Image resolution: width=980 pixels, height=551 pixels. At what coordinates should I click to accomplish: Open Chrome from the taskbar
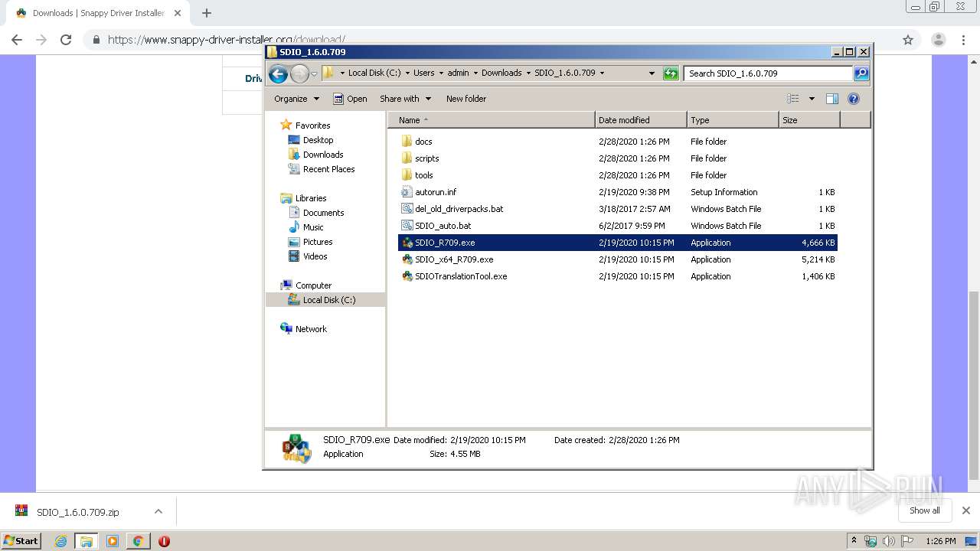pos(138,541)
